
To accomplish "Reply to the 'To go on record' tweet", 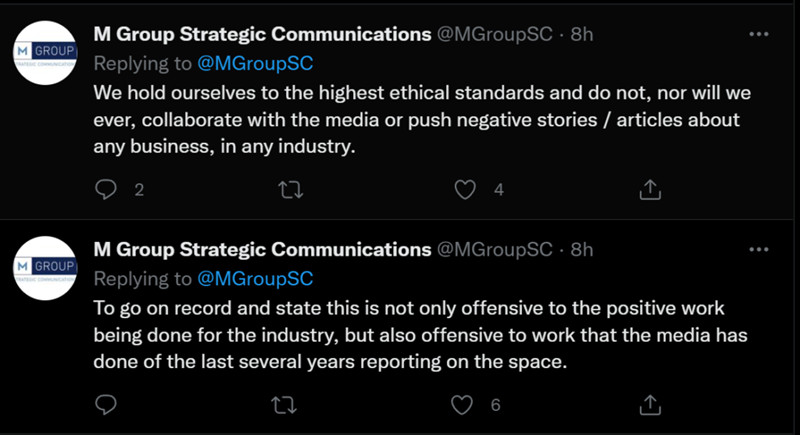I will click(x=107, y=404).
